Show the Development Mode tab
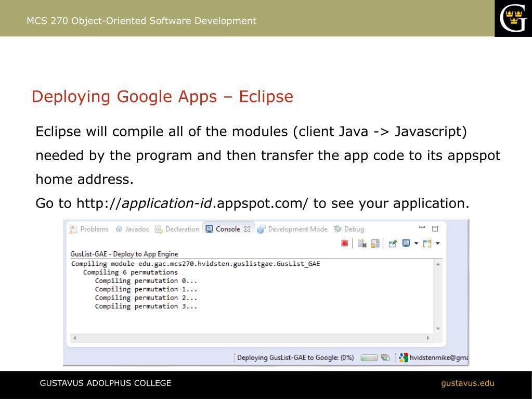 click(292, 229)
